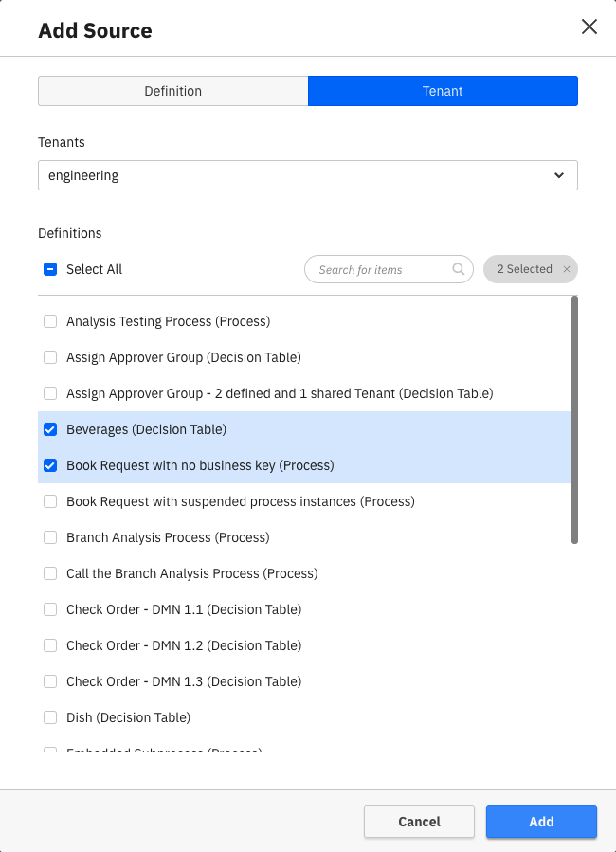Click the search magnifier icon
The image size is (616, 852).
459,269
